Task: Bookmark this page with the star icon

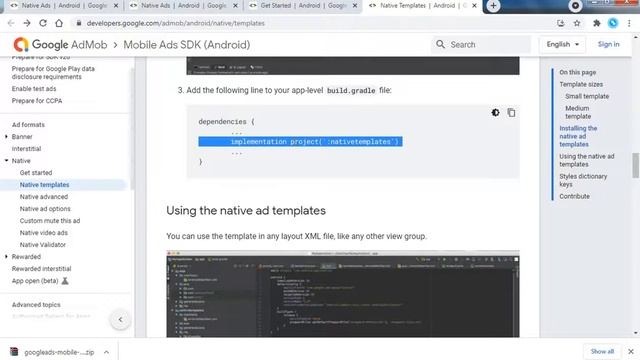Action: pos(577,23)
